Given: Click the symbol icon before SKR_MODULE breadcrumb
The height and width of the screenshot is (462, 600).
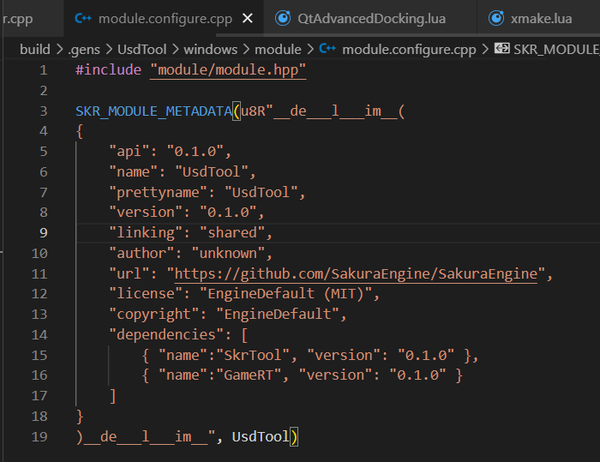Looking at the screenshot, I should (502, 48).
